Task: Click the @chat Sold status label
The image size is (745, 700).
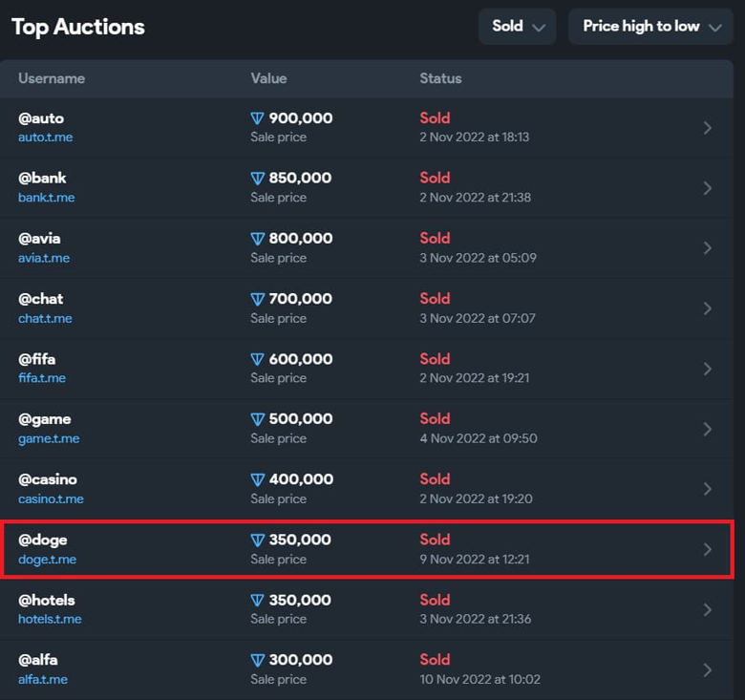Action: [435, 299]
